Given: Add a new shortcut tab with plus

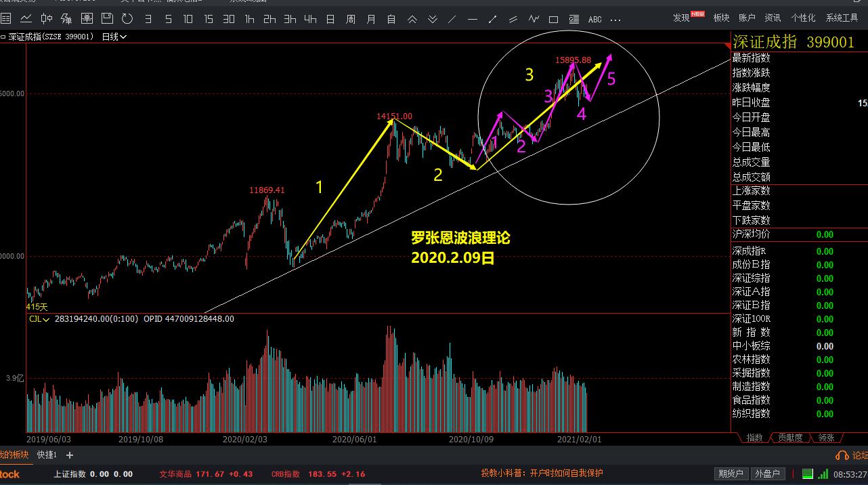Looking at the screenshot, I should click(x=69, y=455).
